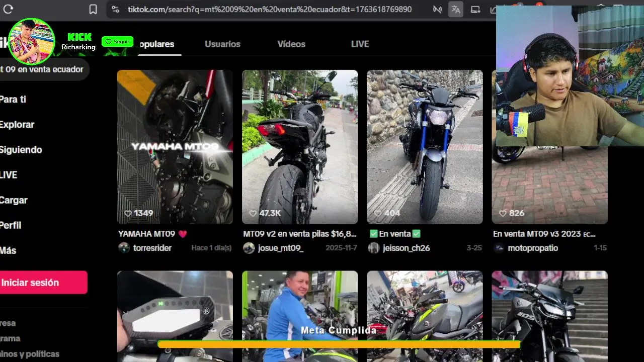644x362 pixels.
Task: Open the motorcycle on stairs video thumbnail
Action: point(549,316)
